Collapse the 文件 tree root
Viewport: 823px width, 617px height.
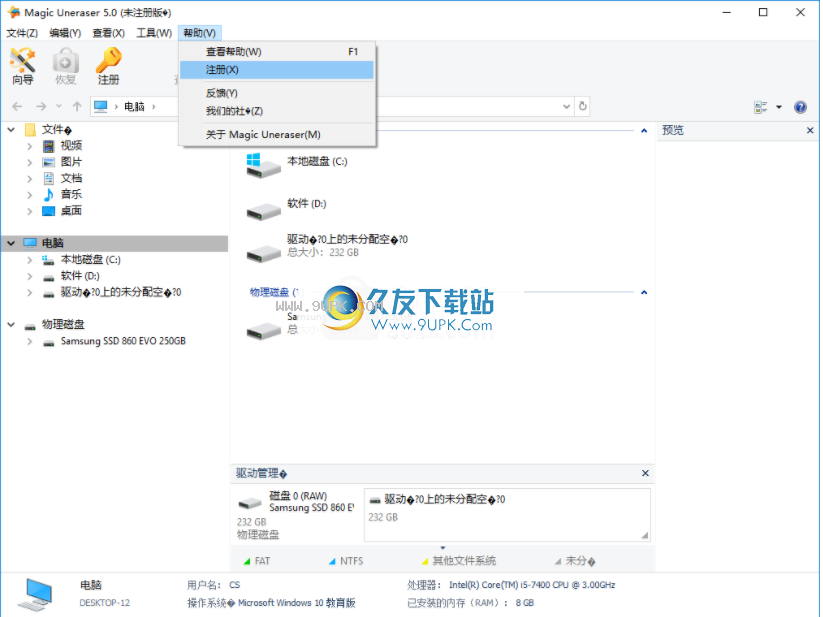11,130
